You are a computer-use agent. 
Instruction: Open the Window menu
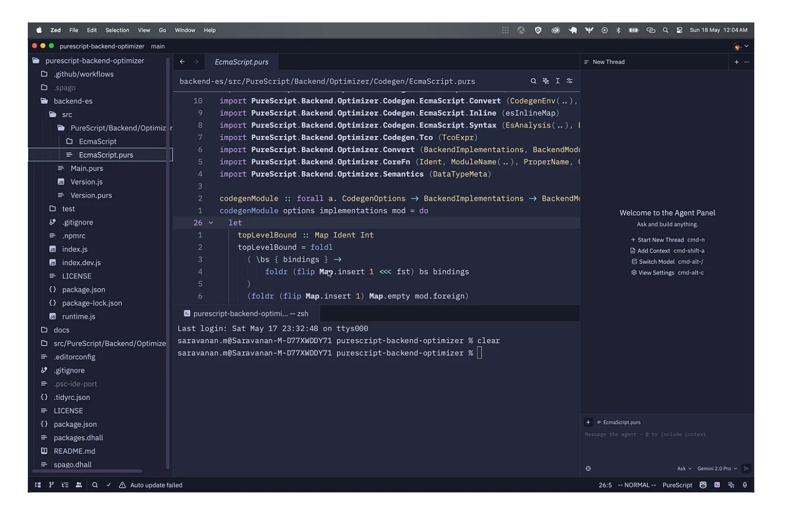[x=185, y=30]
